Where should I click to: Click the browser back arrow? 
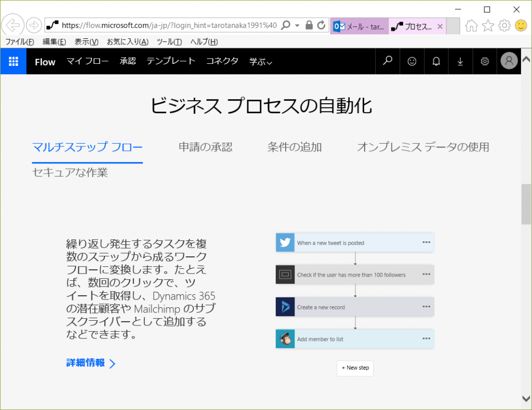click(12, 25)
